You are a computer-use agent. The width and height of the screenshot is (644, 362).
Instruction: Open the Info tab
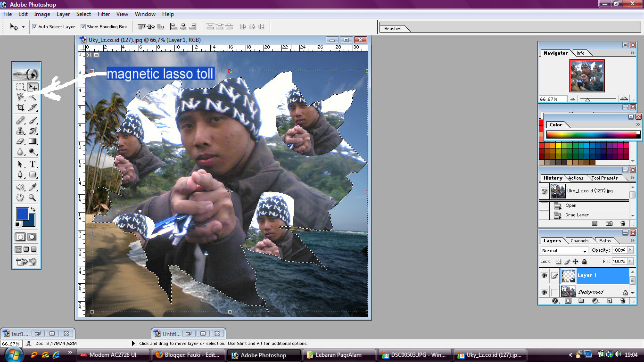tap(580, 53)
